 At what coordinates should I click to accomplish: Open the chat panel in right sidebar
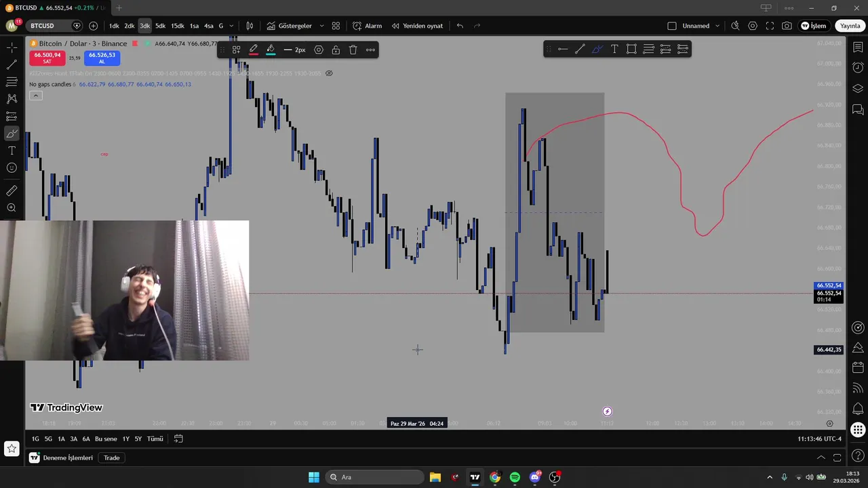(x=858, y=109)
